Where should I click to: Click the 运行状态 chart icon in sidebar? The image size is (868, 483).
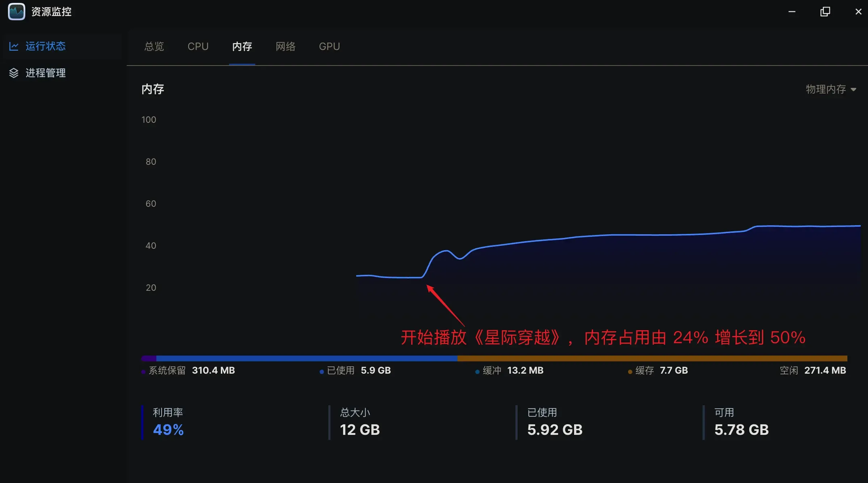(14, 46)
